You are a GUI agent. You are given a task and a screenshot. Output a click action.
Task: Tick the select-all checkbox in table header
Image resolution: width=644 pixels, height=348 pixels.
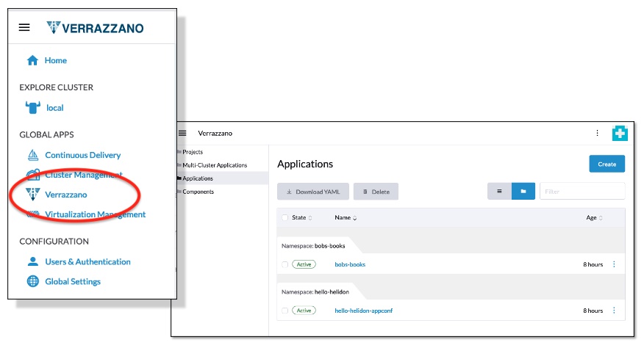(x=285, y=217)
